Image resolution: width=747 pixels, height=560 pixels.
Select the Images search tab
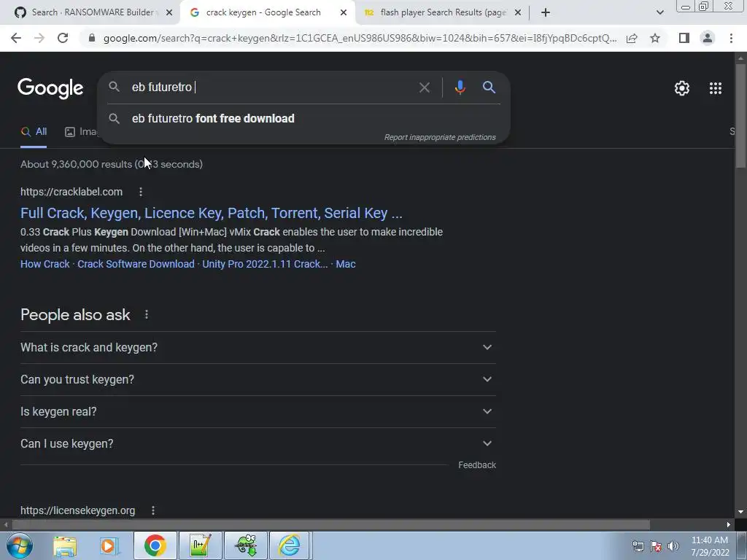[x=81, y=132]
